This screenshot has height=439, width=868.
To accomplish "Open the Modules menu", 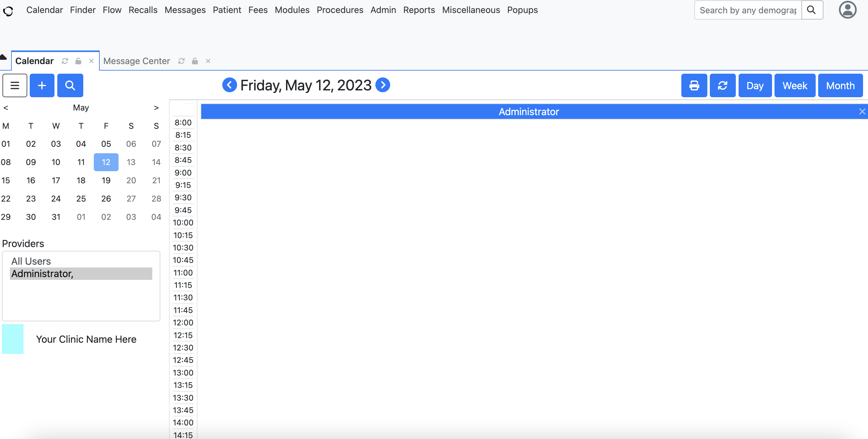I will click(x=292, y=10).
